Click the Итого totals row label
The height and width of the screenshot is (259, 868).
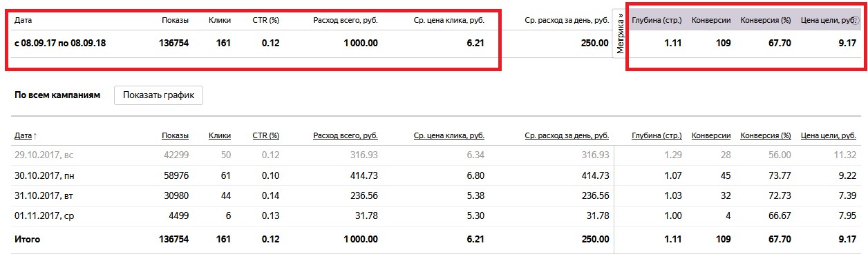(x=27, y=239)
